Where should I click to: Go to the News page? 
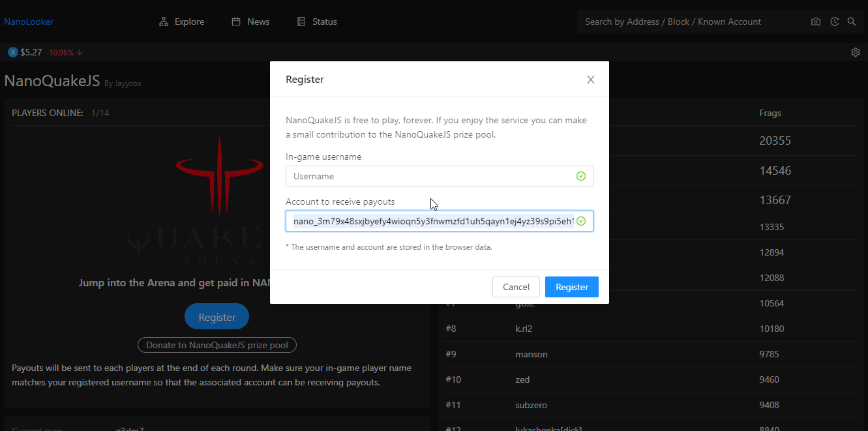point(250,22)
